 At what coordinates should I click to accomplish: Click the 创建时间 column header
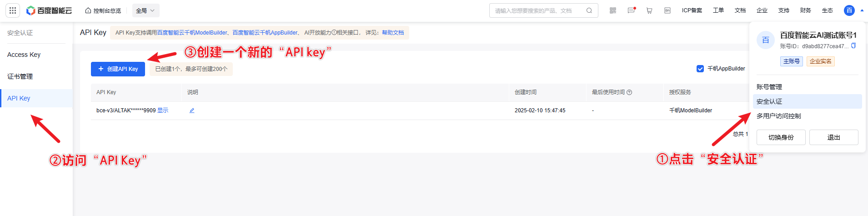click(x=525, y=92)
